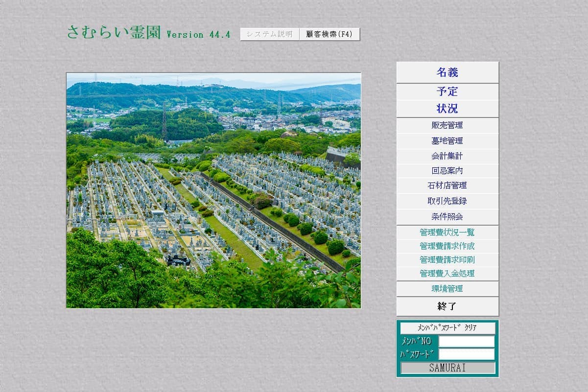Focus the パスワード input field

467,354
